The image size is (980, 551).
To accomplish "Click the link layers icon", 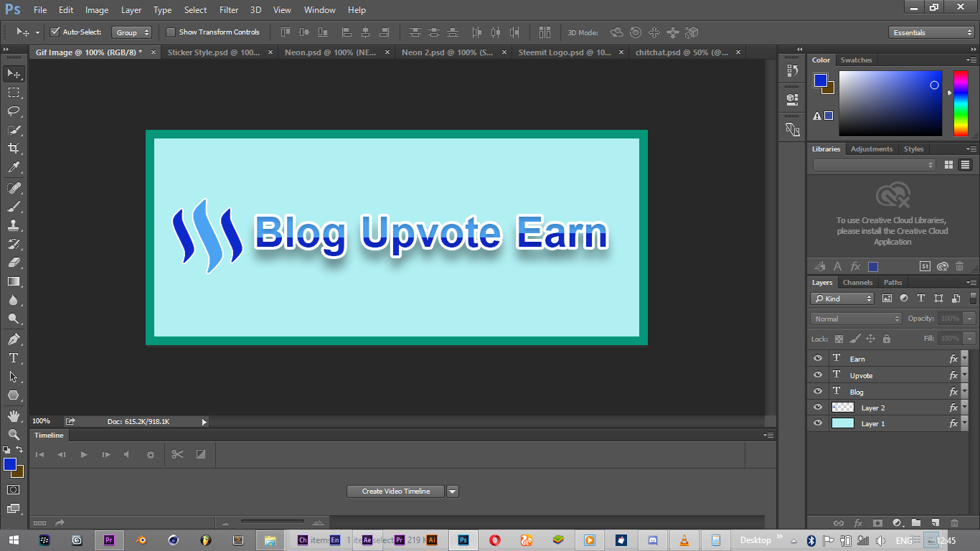I will 838,523.
